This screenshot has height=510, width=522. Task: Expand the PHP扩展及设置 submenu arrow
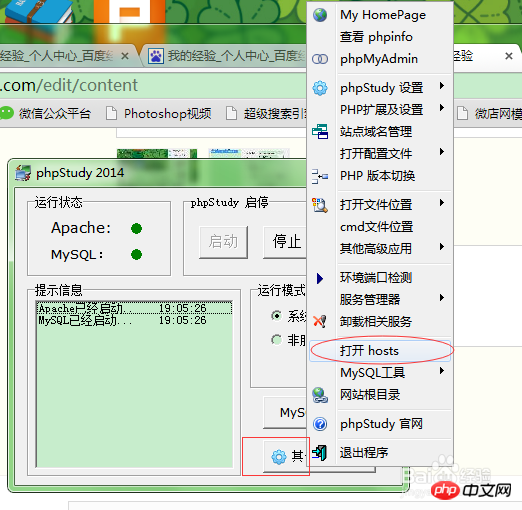tap(442, 108)
